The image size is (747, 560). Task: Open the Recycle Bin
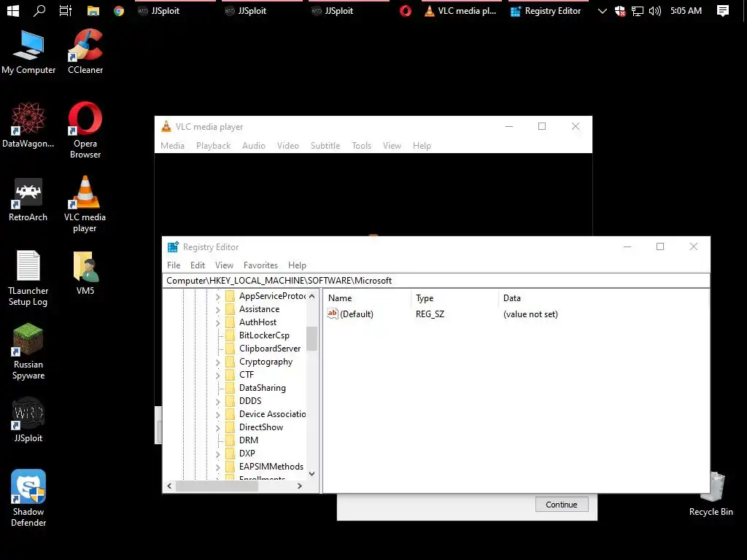coord(711,494)
